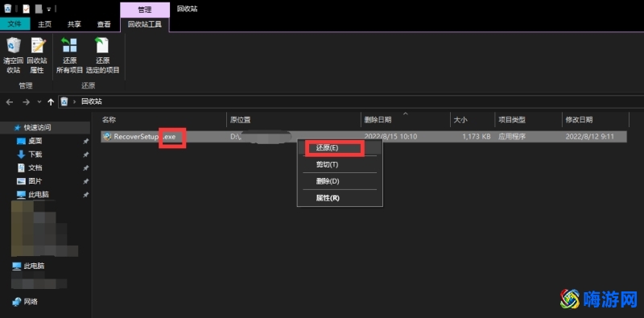The image size is (644, 318).
Task: Switch to the 查看 (View) tab
Action: (104, 24)
